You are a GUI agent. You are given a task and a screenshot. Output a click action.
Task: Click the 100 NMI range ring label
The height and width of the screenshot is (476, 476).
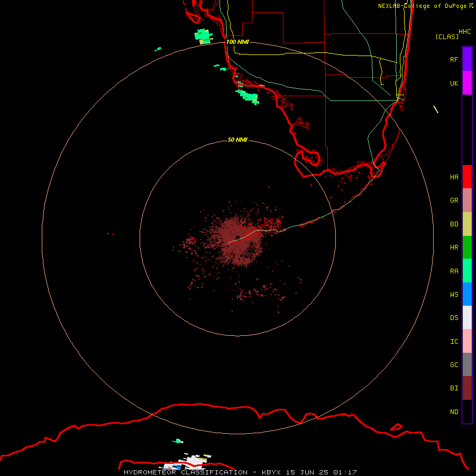[237, 42]
